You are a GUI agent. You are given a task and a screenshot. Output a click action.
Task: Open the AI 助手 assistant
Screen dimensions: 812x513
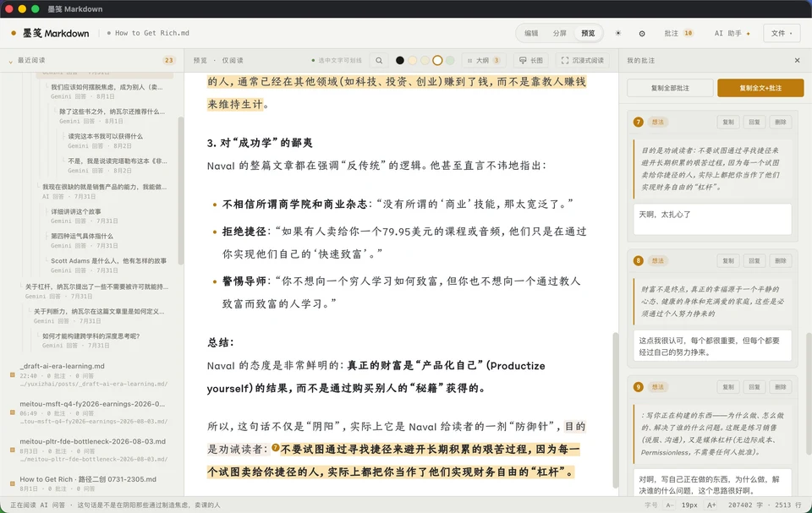pyautogui.click(x=732, y=33)
